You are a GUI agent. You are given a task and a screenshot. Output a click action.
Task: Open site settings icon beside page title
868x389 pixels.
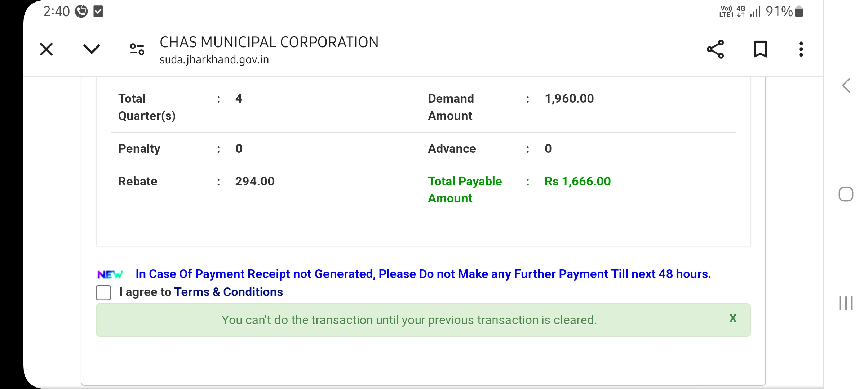tap(137, 49)
